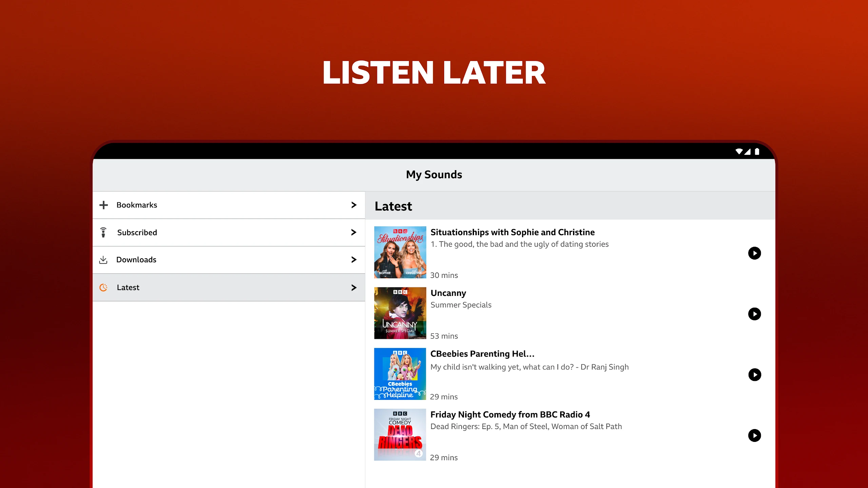Click the 53 mins duration label

point(444,336)
